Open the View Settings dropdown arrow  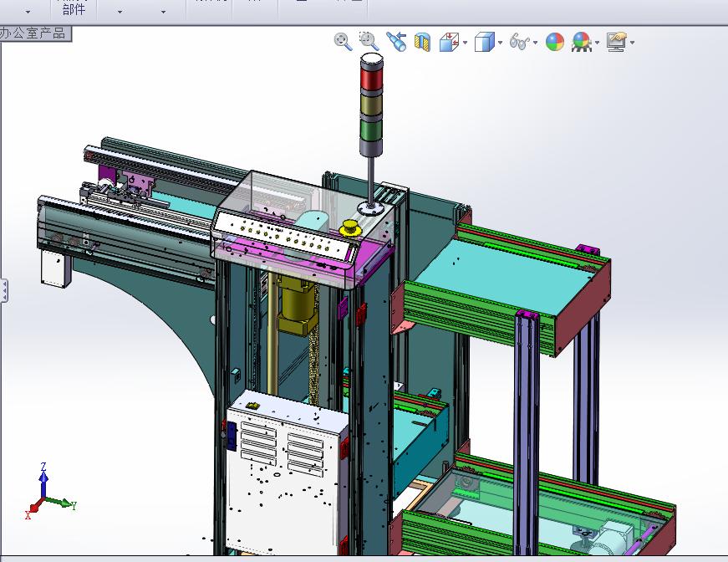tap(633, 43)
